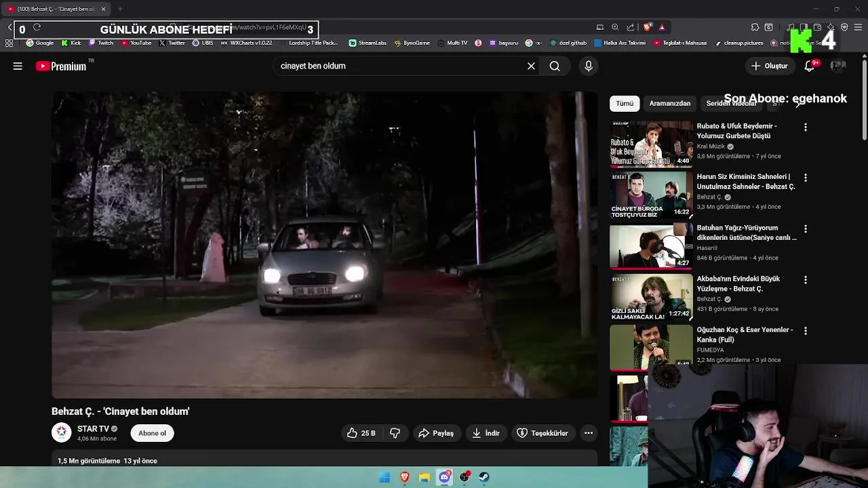Open Steam from the taskbar
This screenshot has width=868, height=488.
[x=484, y=477]
